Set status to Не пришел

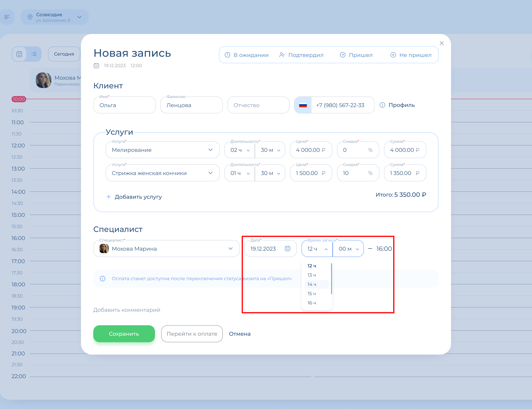(x=411, y=55)
